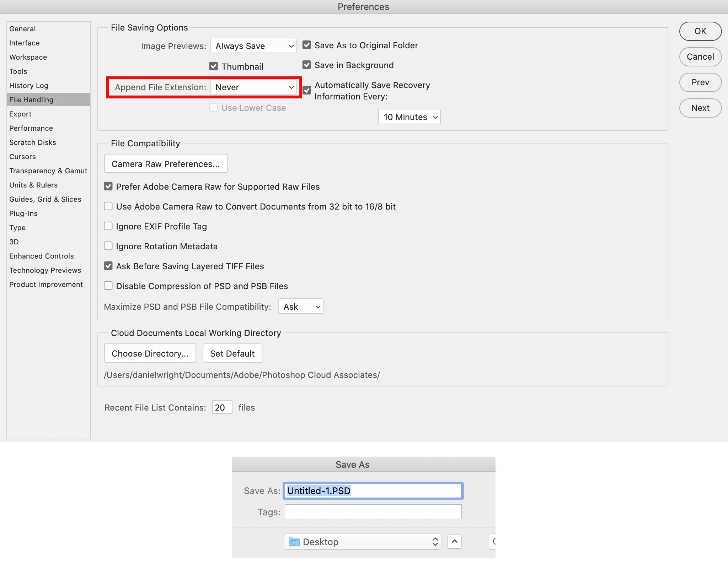The width and height of the screenshot is (728, 569).
Task: Uncheck Ask Before Saving Layered TIFF Files
Action: (x=108, y=266)
